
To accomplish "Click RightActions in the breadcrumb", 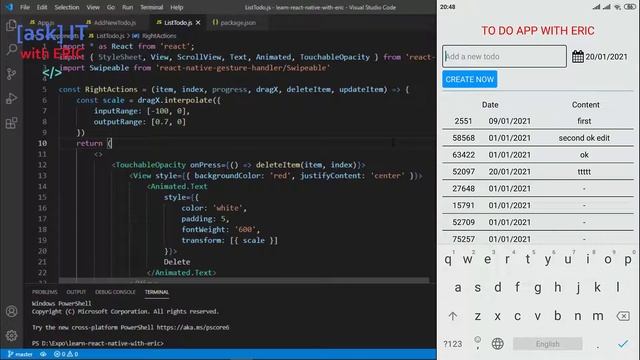I will click(x=159, y=36).
